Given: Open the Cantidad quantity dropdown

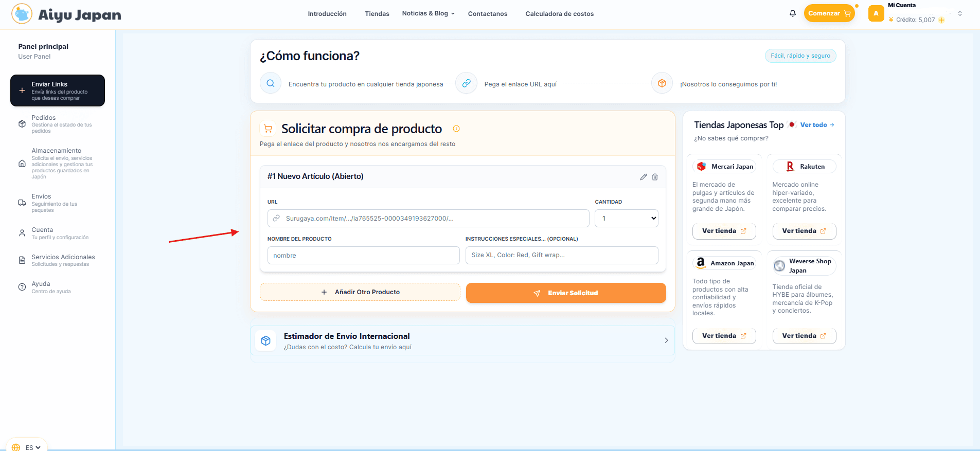Looking at the screenshot, I should 626,218.
